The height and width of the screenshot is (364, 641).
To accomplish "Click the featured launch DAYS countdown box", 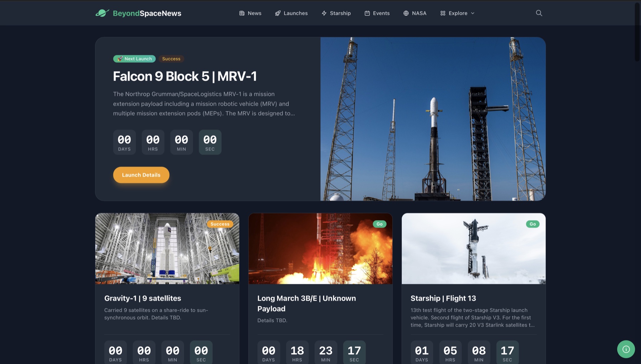I will 124,142.
